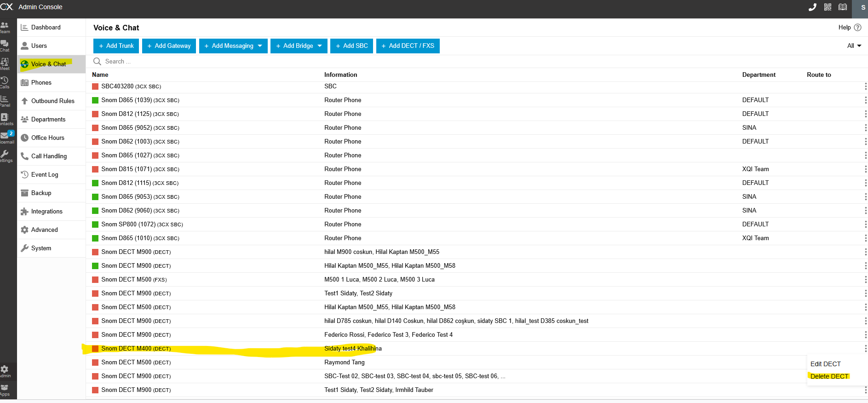This screenshot has height=403, width=868.
Task: Select Voice & Chat in the sidebar
Action: point(52,64)
